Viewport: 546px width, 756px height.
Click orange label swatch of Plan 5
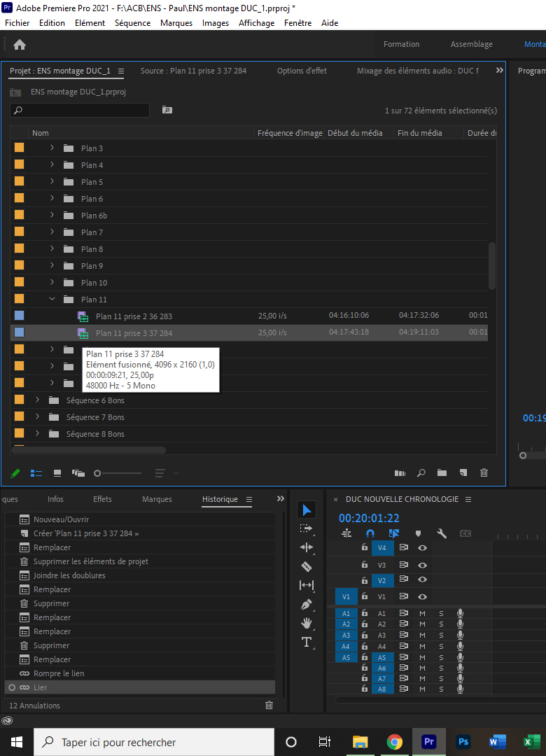(20, 181)
